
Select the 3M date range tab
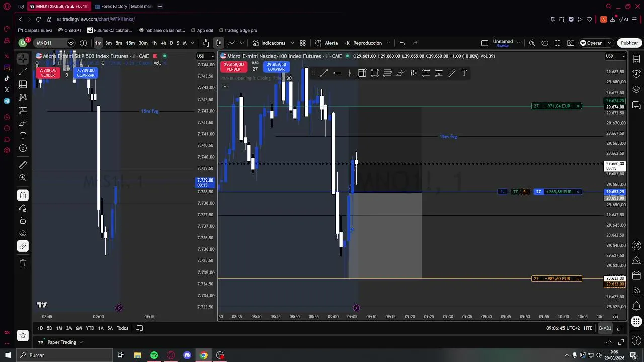[x=69, y=328]
